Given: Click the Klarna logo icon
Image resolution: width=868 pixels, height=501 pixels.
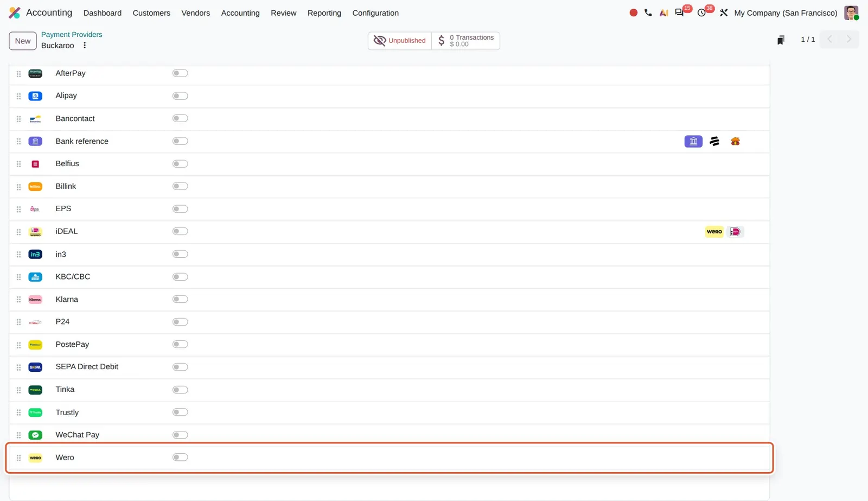Looking at the screenshot, I should point(35,300).
